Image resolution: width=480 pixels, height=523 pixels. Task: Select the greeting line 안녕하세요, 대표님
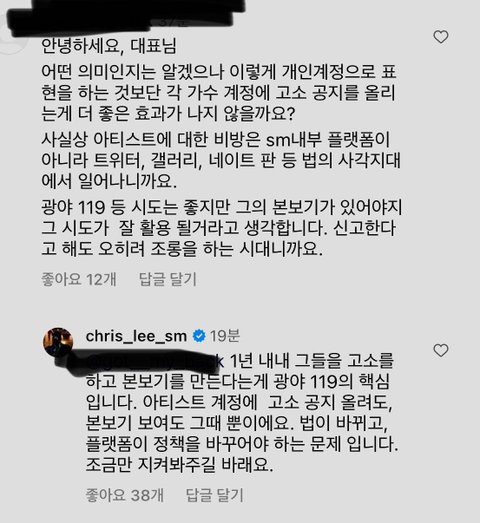[109, 46]
